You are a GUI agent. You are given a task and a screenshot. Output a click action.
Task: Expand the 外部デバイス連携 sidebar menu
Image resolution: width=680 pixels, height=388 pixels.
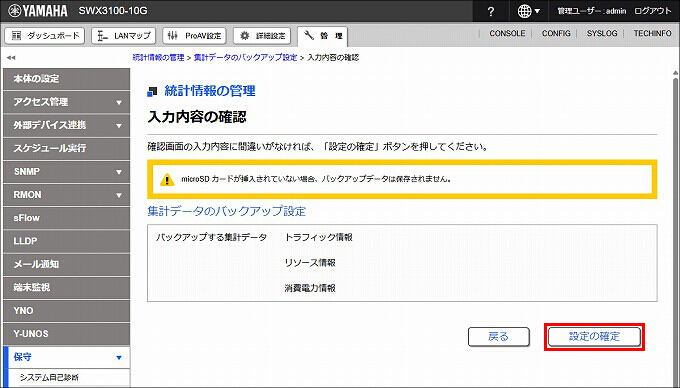point(66,125)
